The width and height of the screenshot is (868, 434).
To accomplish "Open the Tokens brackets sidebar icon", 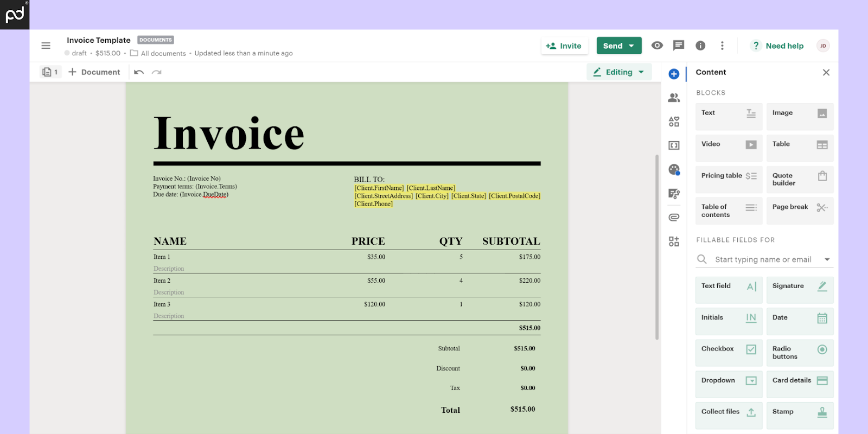I will click(x=674, y=145).
